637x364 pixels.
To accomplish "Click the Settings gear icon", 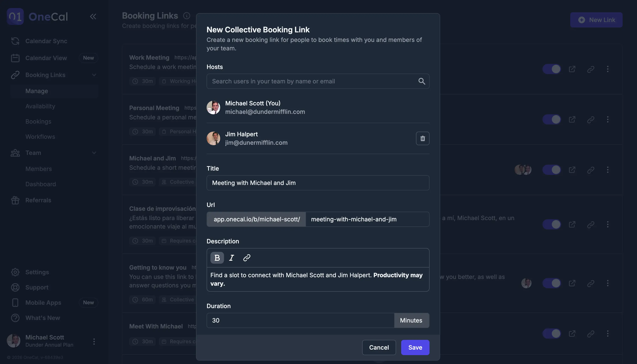I will (15, 272).
